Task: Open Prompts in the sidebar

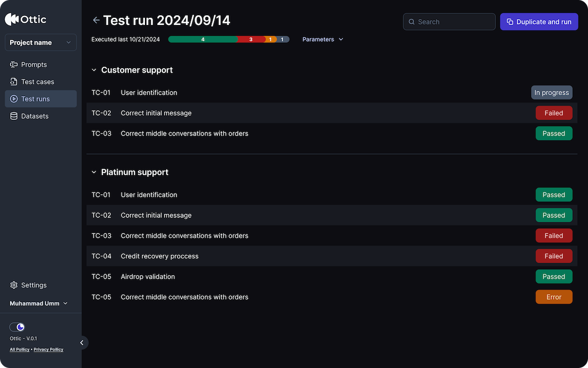Action: (x=41, y=65)
